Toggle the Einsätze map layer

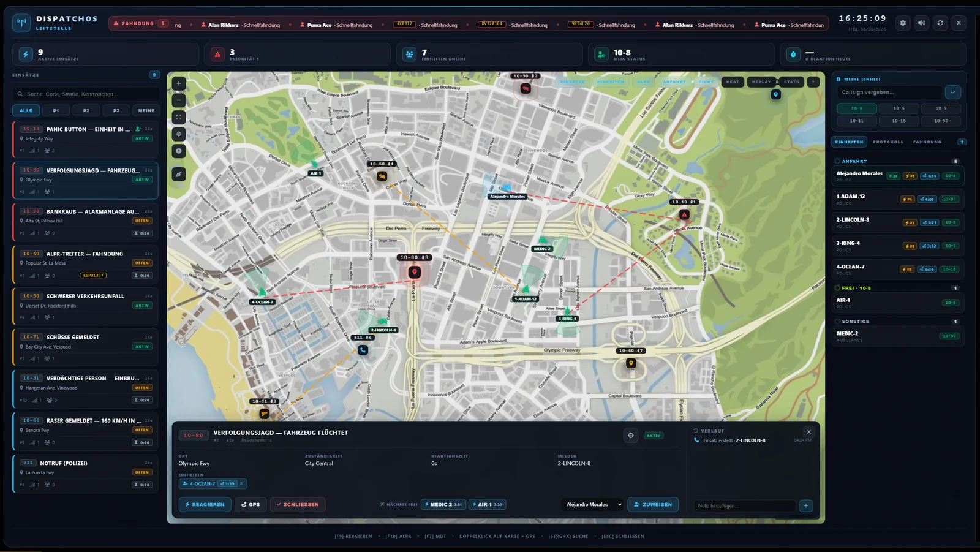coord(572,81)
